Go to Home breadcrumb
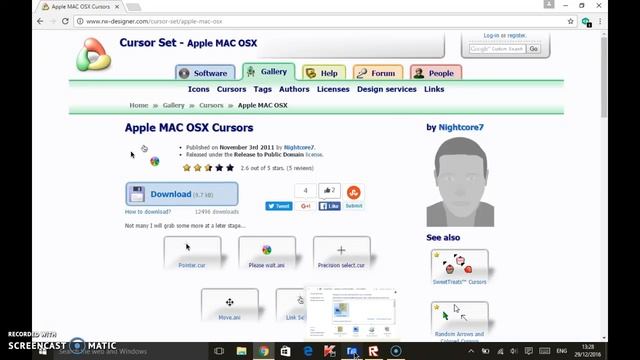640x360 pixels. coord(138,105)
